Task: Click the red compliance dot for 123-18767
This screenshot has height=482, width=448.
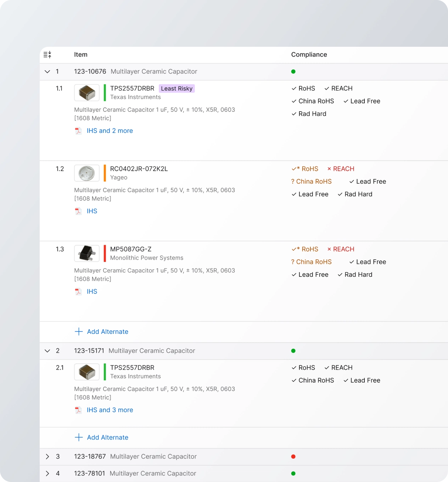Action: tap(293, 456)
